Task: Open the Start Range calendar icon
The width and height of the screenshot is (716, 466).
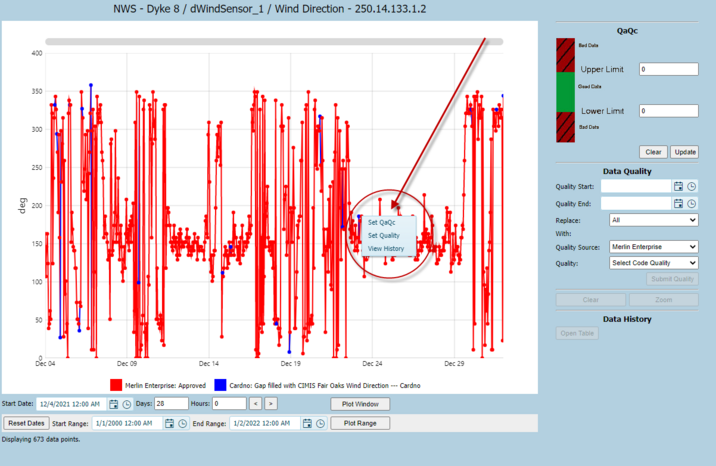Action: pos(169,424)
